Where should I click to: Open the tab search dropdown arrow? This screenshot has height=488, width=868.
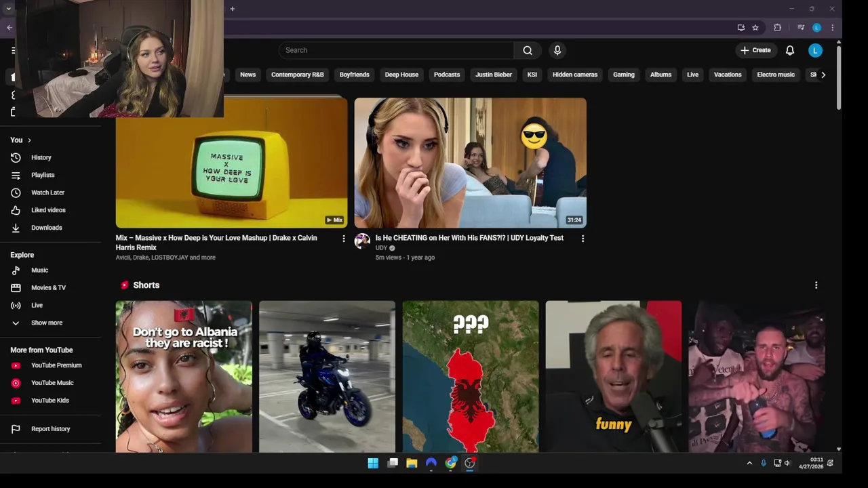[x=8, y=9]
